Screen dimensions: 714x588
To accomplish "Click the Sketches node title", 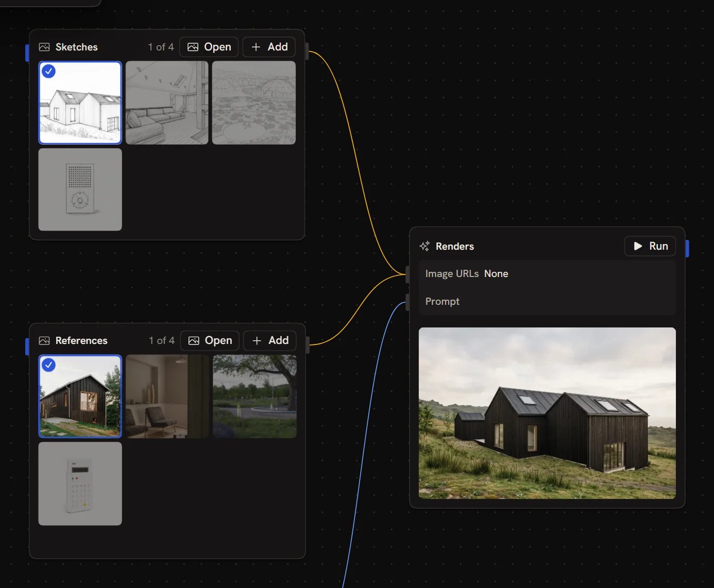I will tap(77, 47).
